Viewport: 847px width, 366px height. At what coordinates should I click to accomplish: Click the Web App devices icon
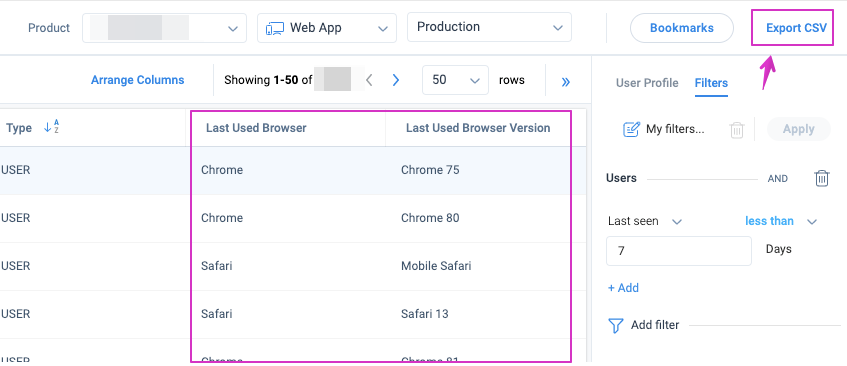tap(275, 29)
